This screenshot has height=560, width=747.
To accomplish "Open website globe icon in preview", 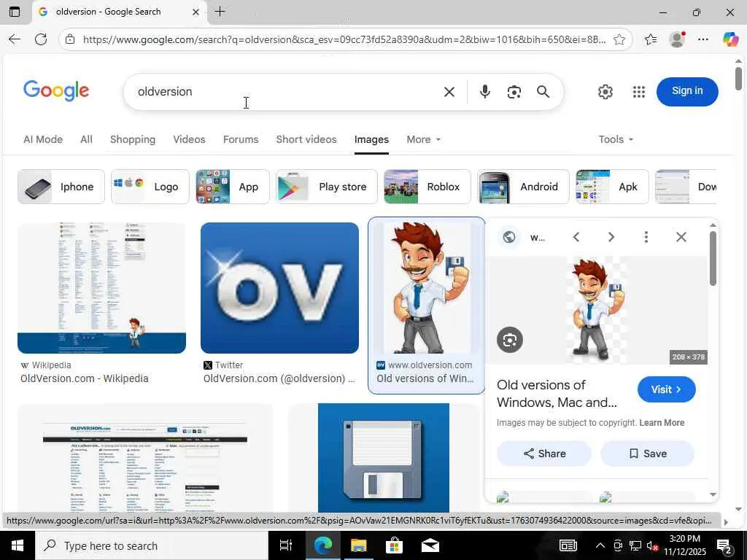I will (x=508, y=237).
